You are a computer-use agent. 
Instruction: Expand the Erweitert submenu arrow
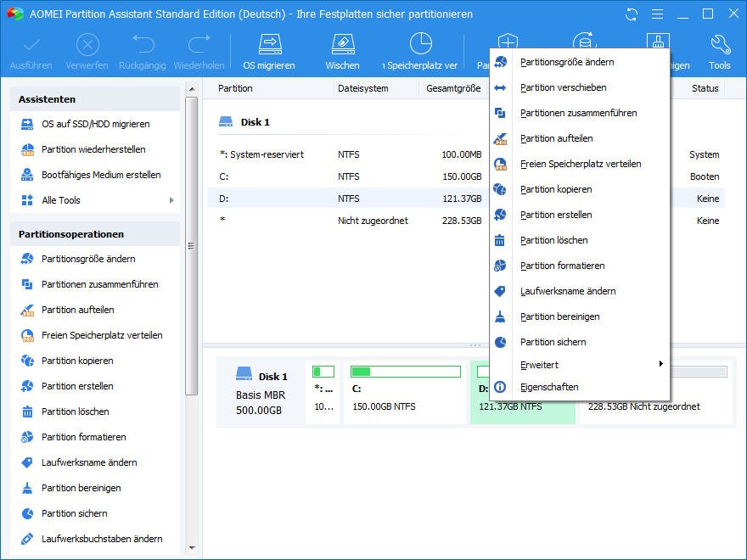[x=660, y=364]
